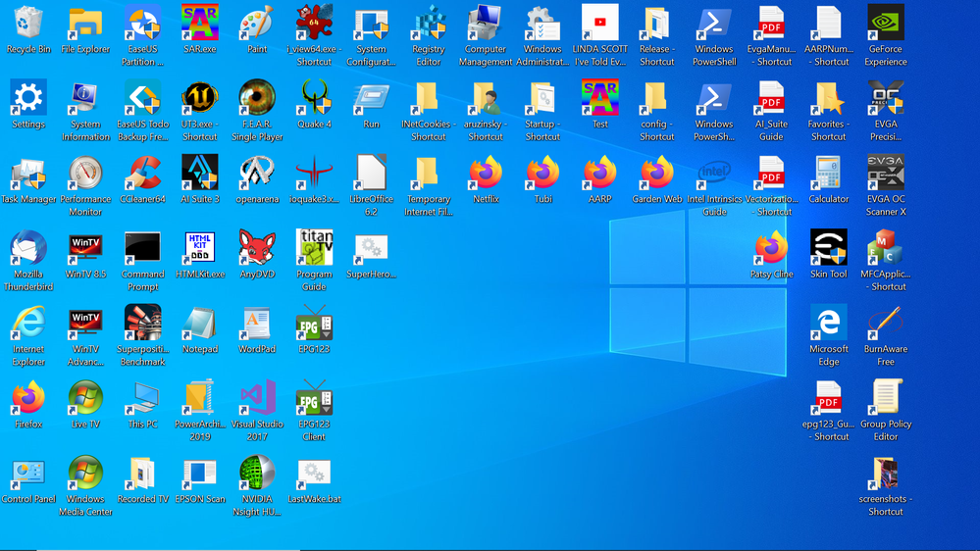Click the Settings gear icon
This screenshot has height=551, width=980.
pos(28,97)
